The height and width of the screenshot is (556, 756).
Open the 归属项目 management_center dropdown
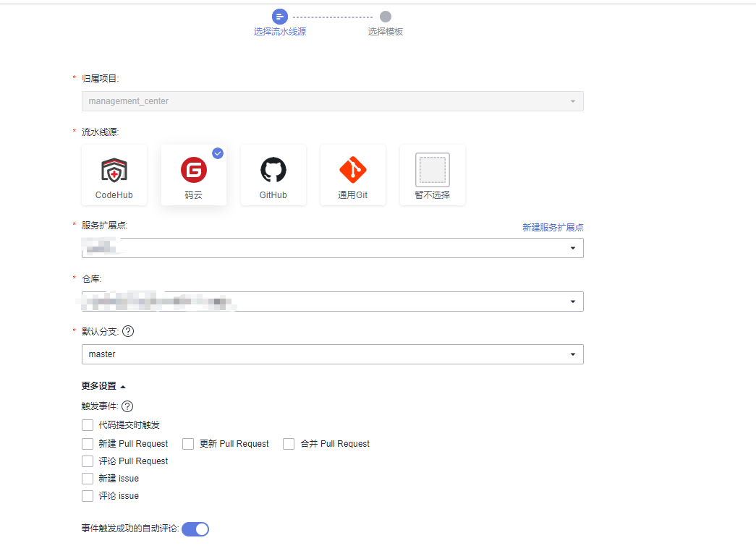pos(333,101)
